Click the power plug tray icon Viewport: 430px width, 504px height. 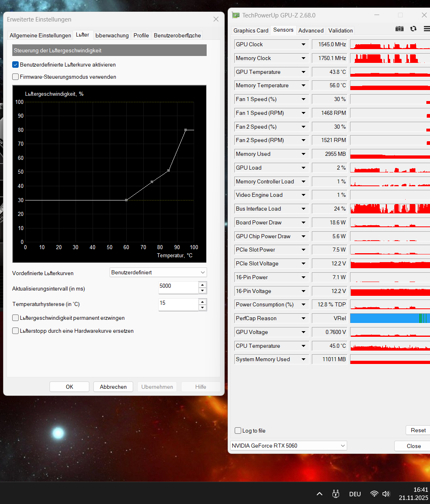[x=336, y=494]
